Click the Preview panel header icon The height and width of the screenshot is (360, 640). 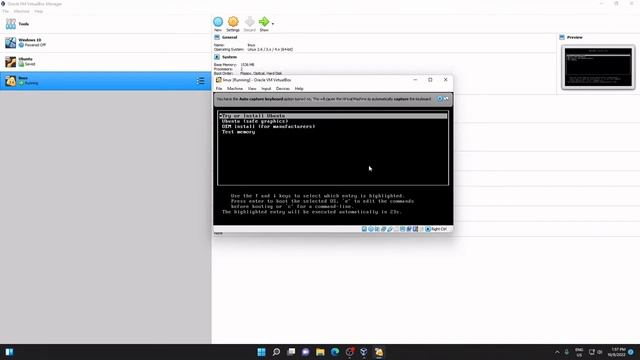(x=562, y=37)
